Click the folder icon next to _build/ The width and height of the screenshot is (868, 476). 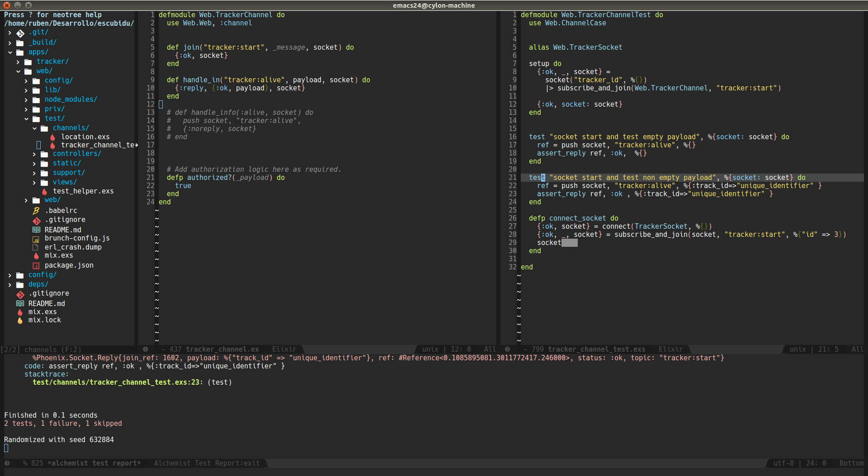click(x=20, y=43)
